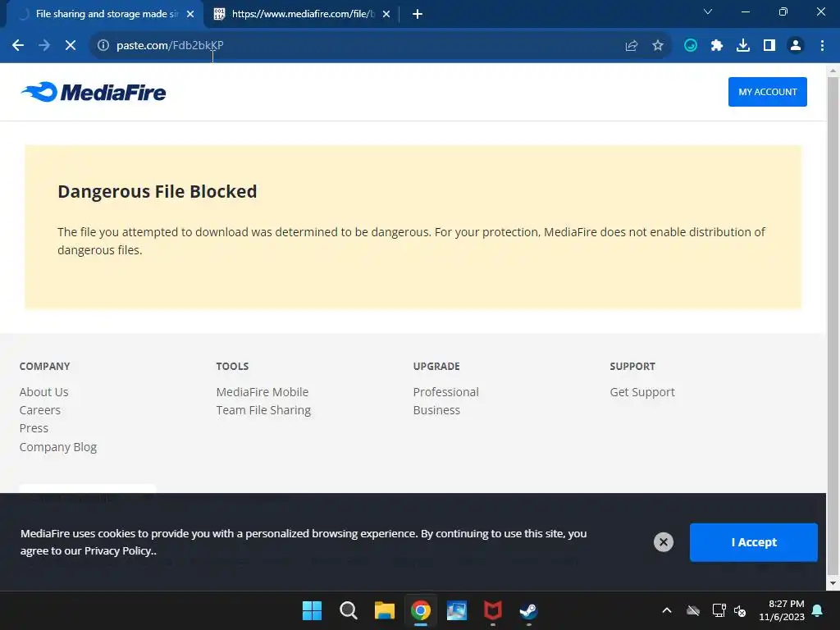Click the OneDrive cloud tray icon
The width and height of the screenshot is (840, 630).
click(x=693, y=610)
